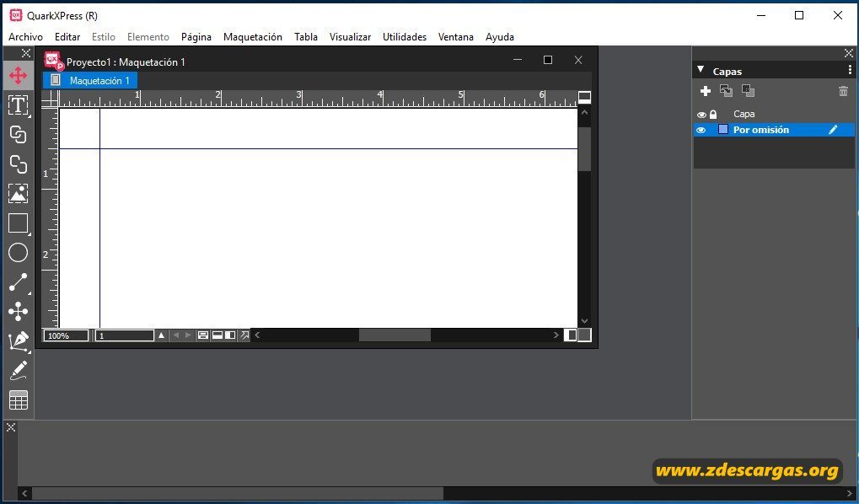This screenshot has height=504, width=859.
Task: Click the white spread view icon at bottom right
Action: click(x=571, y=335)
